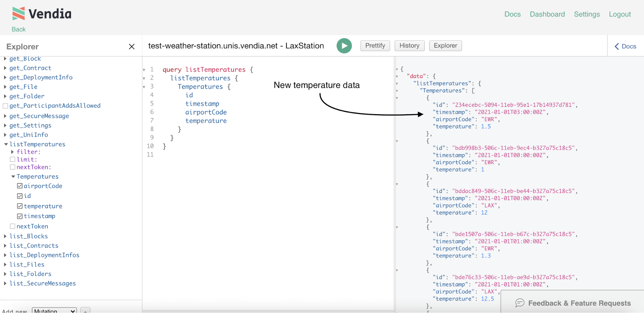Check the nextToken: argument checkbox
644x313 pixels.
[x=13, y=167]
